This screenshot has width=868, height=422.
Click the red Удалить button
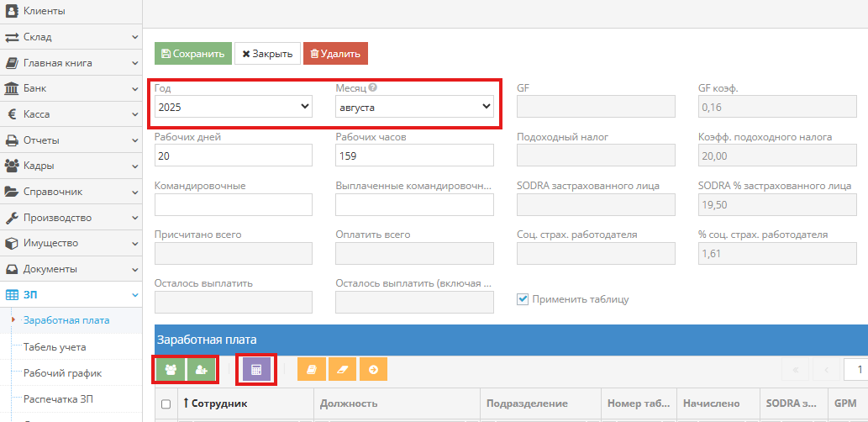click(335, 54)
